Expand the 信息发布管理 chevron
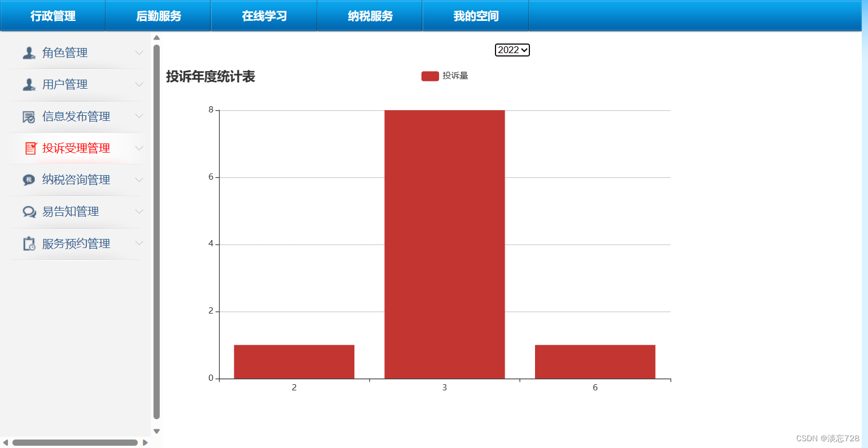This screenshot has width=868, height=448. [139, 116]
